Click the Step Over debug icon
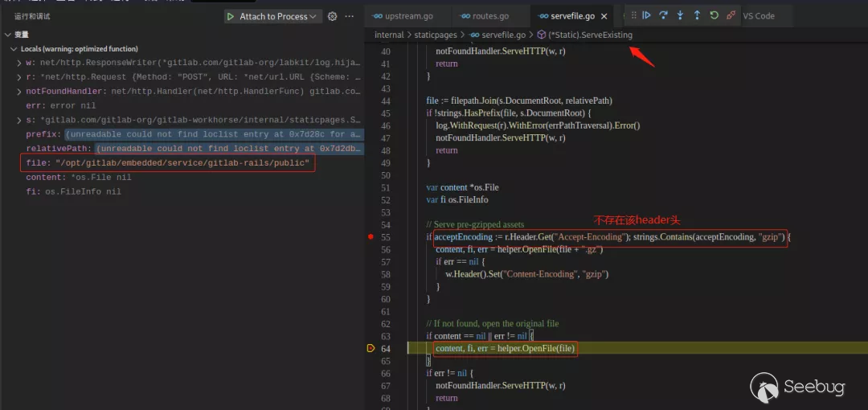 coord(663,15)
